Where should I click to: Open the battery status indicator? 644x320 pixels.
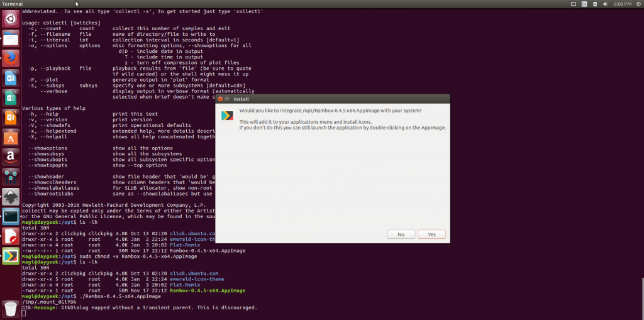595,4
